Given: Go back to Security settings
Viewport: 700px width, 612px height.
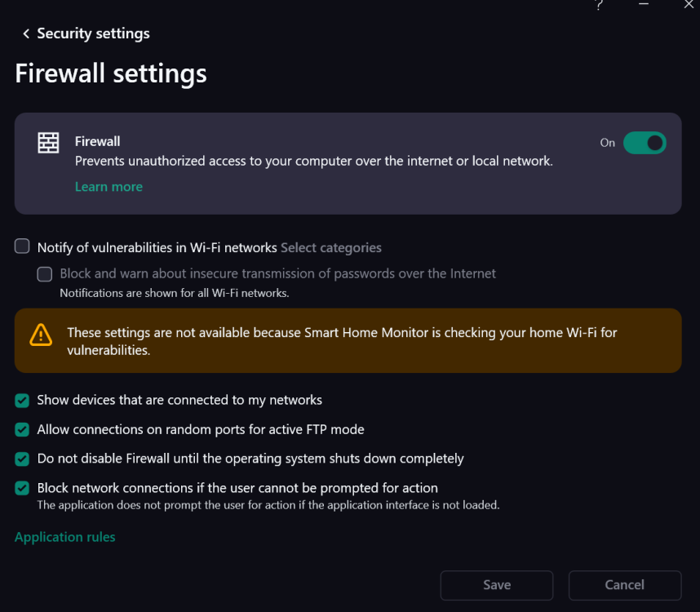Looking at the screenshot, I should 93,33.
